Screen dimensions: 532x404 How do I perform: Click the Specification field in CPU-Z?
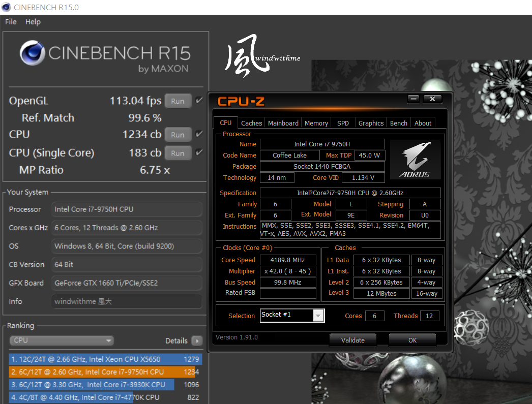[350, 193]
